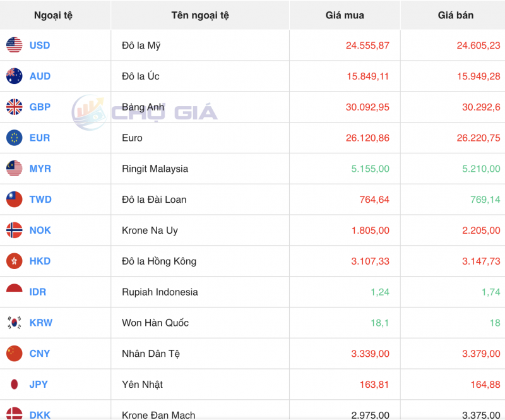The width and height of the screenshot is (505, 420).
Task: Select the Malaysia flag icon beside MYR
Action: pyautogui.click(x=13, y=169)
